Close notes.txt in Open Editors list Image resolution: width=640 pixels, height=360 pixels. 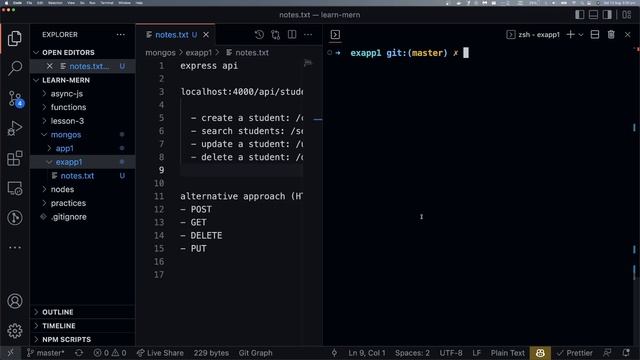click(49, 66)
